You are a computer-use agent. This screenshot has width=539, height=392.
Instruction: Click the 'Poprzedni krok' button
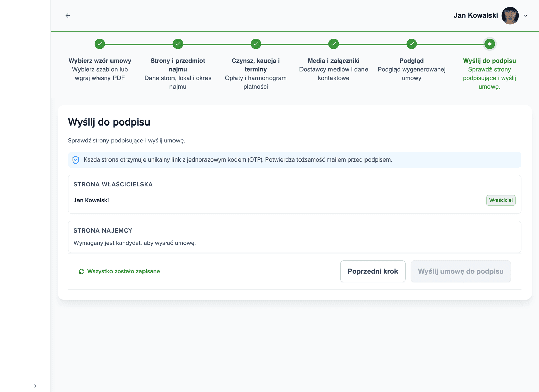[x=373, y=271]
